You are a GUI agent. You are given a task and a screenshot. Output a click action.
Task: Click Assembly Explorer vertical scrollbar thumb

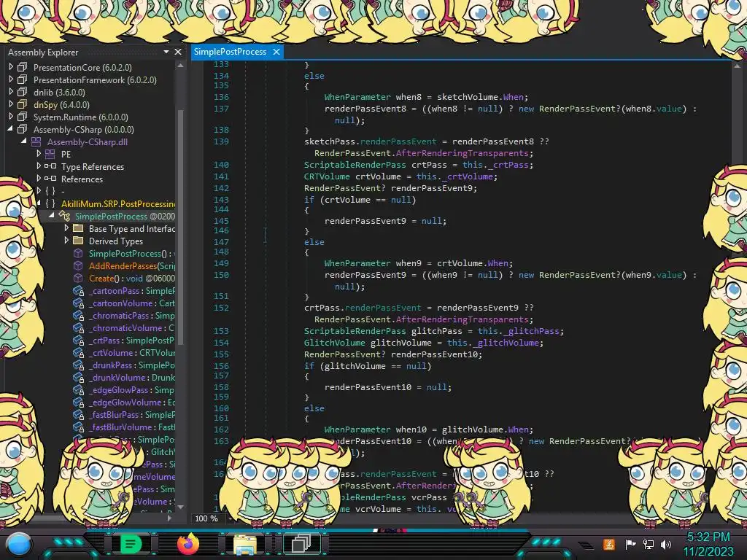click(x=181, y=227)
